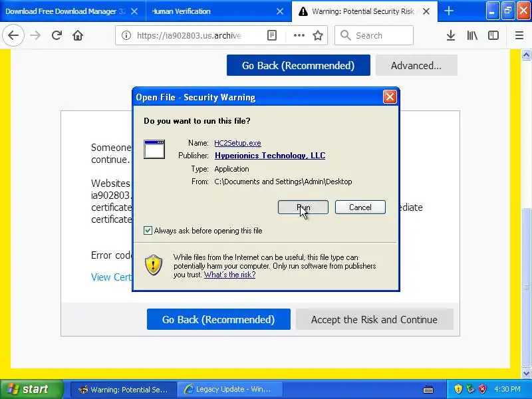Click the red shield system tray icon
The height and width of the screenshot is (399, 532).
483,389
